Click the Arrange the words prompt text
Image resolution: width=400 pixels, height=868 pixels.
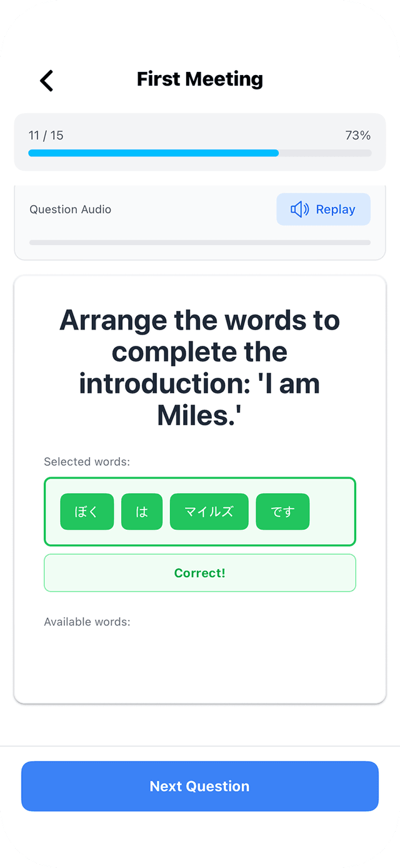(x=200, y=368)
